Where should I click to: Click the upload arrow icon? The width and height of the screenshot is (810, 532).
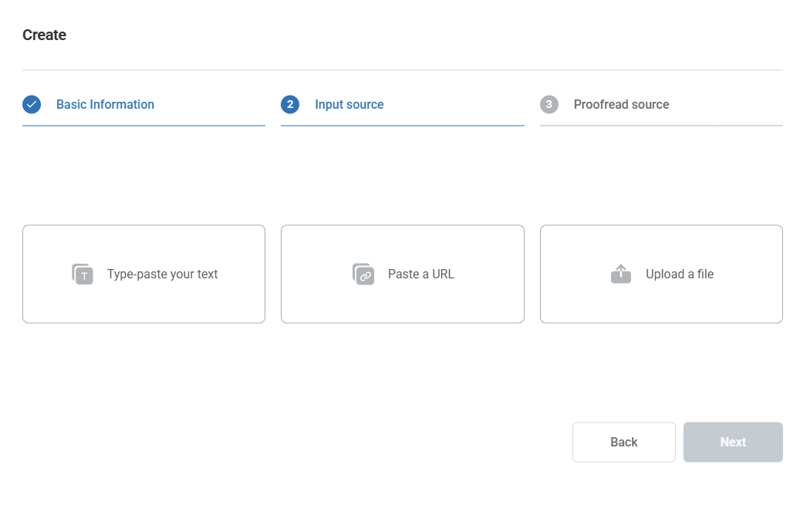tap(621, 274)
